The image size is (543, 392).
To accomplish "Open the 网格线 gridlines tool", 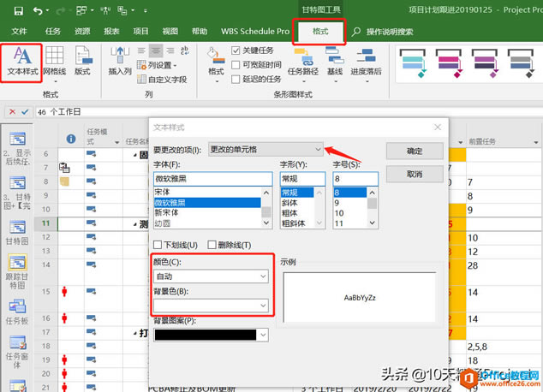I will 54,60.
